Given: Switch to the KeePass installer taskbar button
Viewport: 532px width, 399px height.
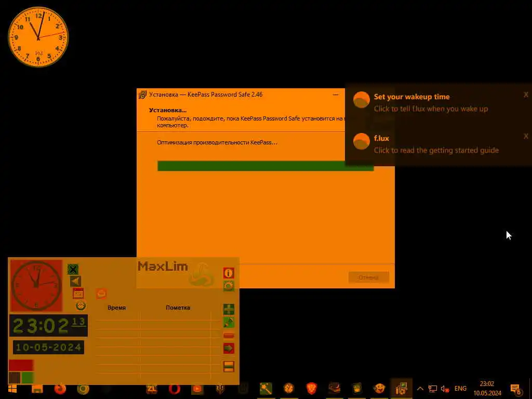Looking at the screenshot, I should pyautogui.click(x=402, y=389).
